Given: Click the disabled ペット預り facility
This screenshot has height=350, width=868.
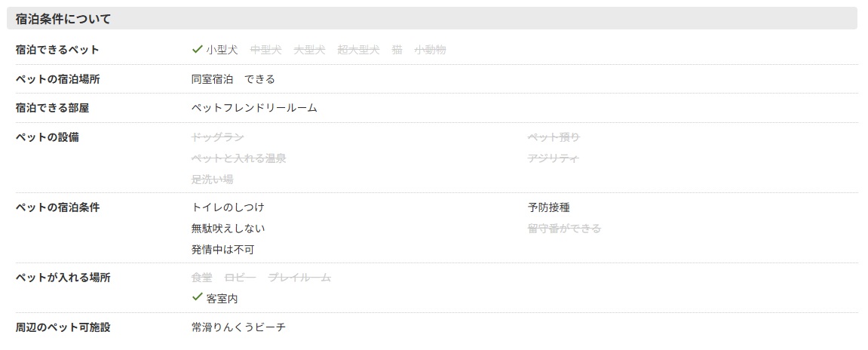Looking at the screenshot, I should click(554, 137).
